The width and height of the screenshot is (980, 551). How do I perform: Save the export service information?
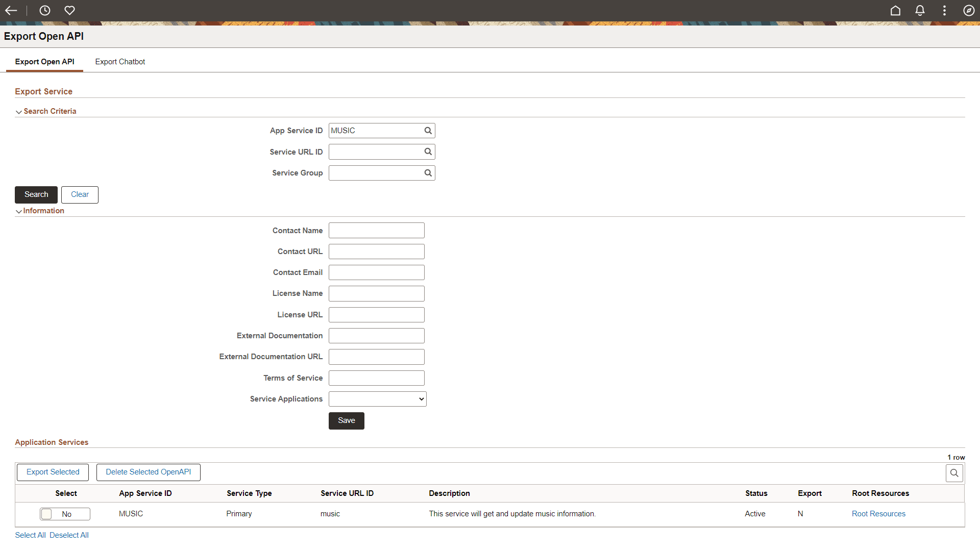click(x=346, y=420)
